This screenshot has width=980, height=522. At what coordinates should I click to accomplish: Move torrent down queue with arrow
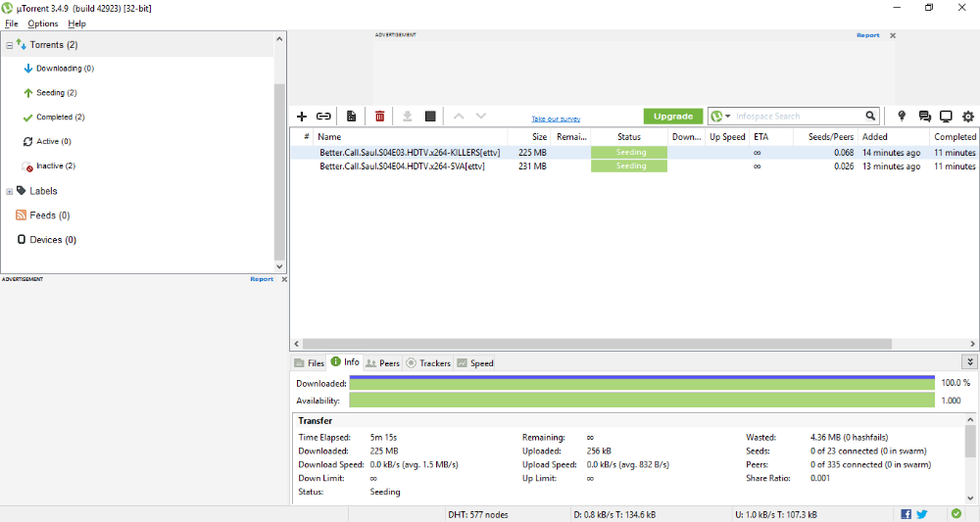pyautogui.click(x=480, y=117)
